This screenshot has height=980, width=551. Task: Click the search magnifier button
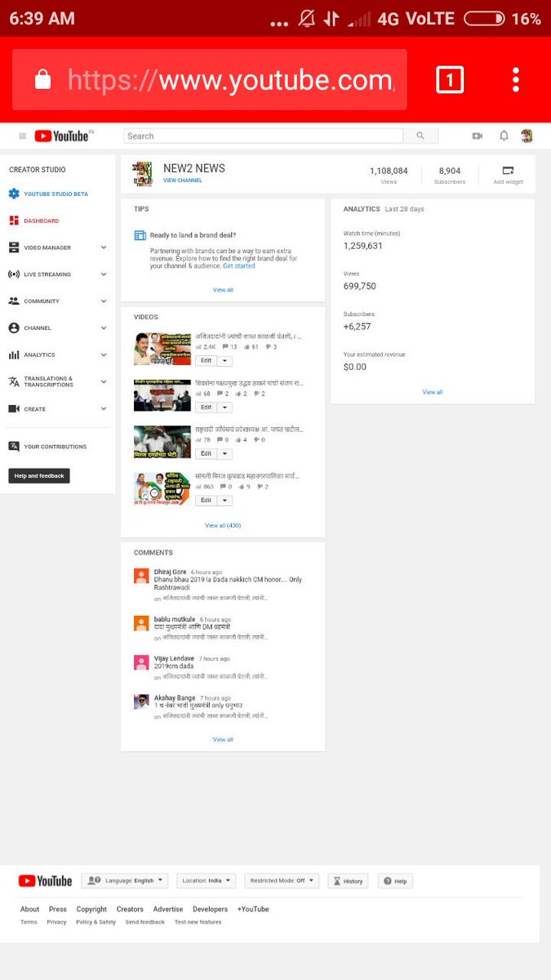coord(420,136)
